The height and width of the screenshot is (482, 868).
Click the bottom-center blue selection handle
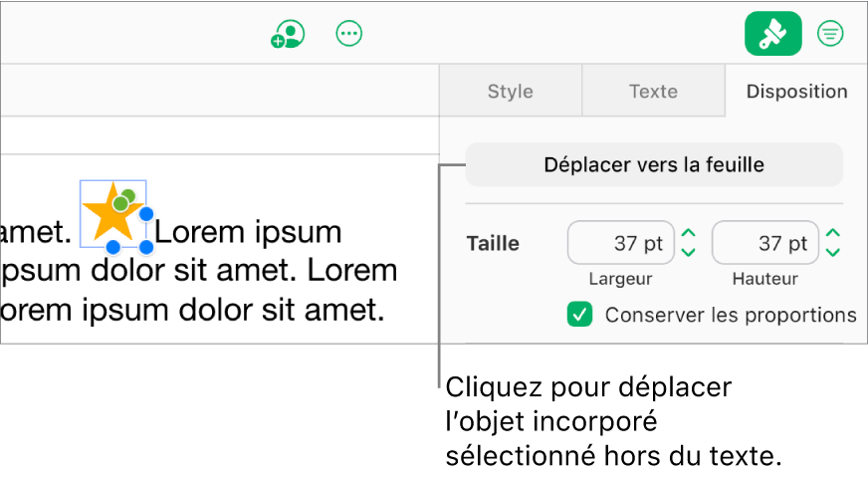112,246
